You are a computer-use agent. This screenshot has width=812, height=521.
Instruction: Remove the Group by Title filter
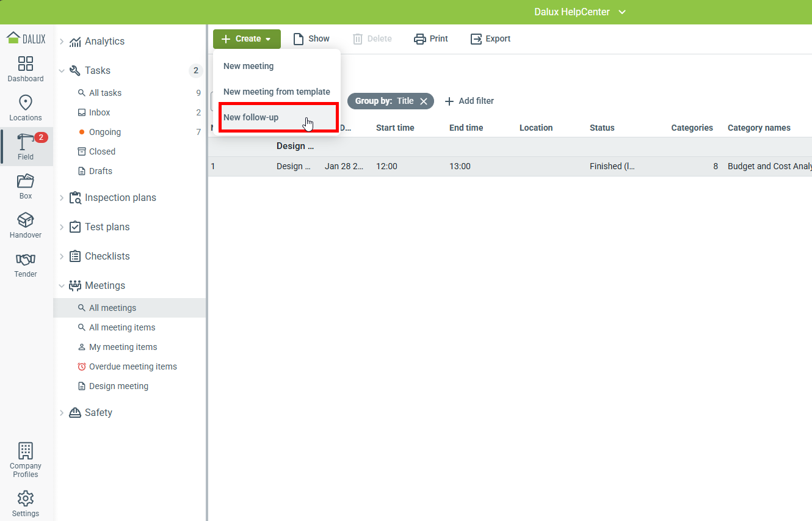click(x=424, y=101)
